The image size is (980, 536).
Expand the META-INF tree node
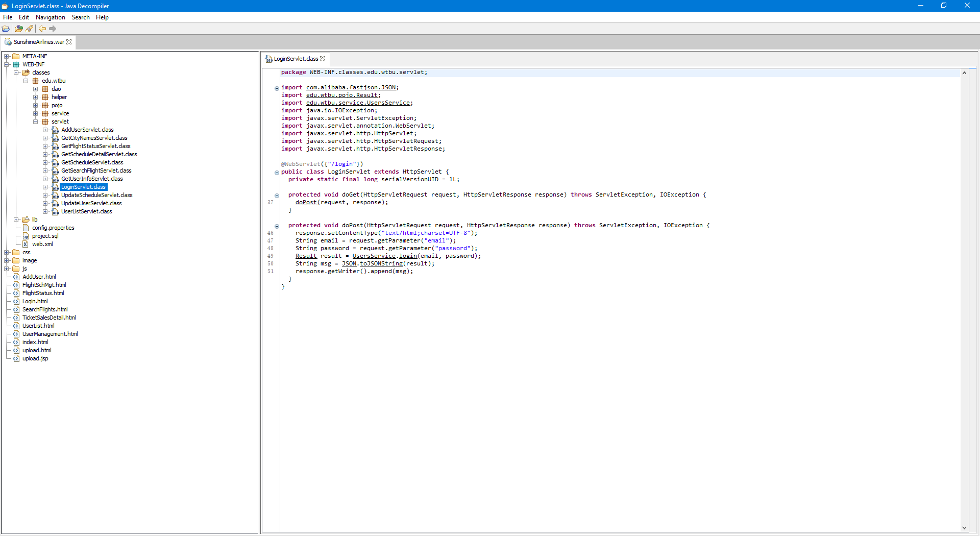click(6, 56)
